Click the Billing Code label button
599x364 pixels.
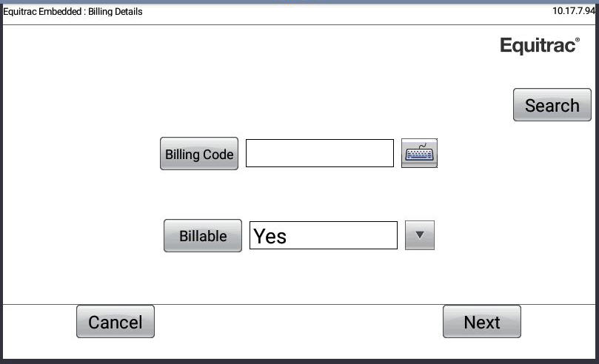199,154
